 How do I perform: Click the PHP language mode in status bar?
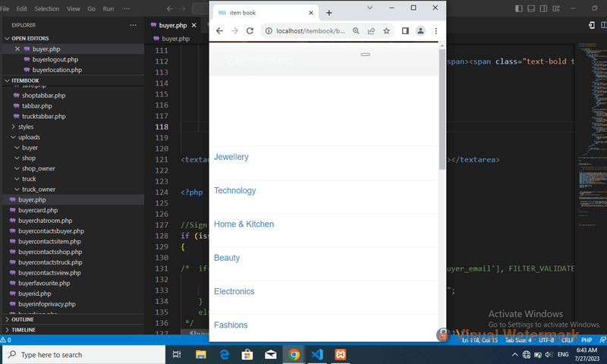(587, 340)
